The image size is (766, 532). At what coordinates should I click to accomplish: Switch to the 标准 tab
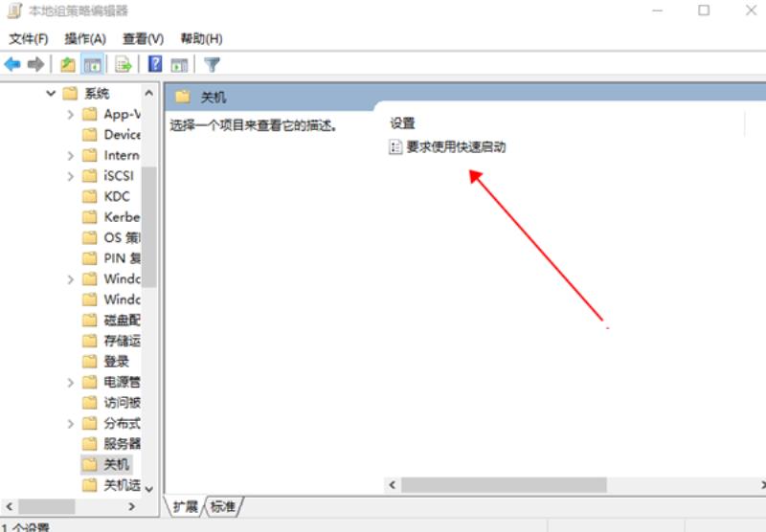[x=223, y=506]
